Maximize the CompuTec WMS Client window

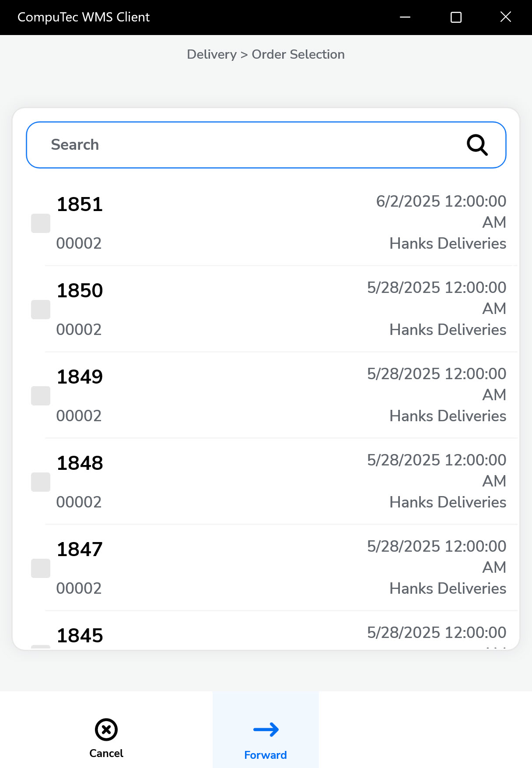tap(456, 17)
